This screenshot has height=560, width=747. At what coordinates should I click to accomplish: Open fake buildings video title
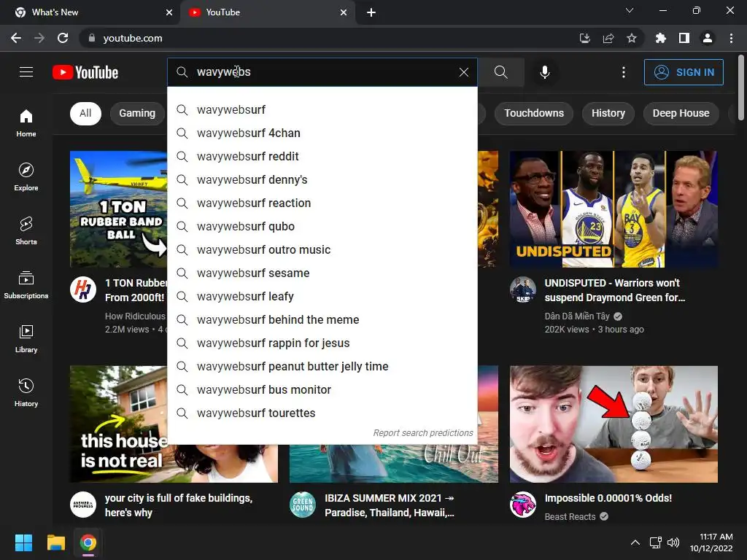click(x=179, y=505)
